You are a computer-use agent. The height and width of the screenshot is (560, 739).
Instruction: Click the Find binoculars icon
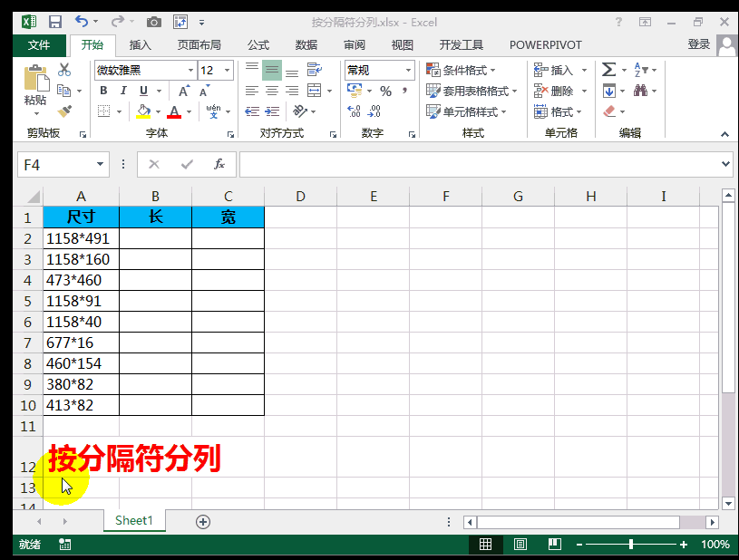point(640,91)
